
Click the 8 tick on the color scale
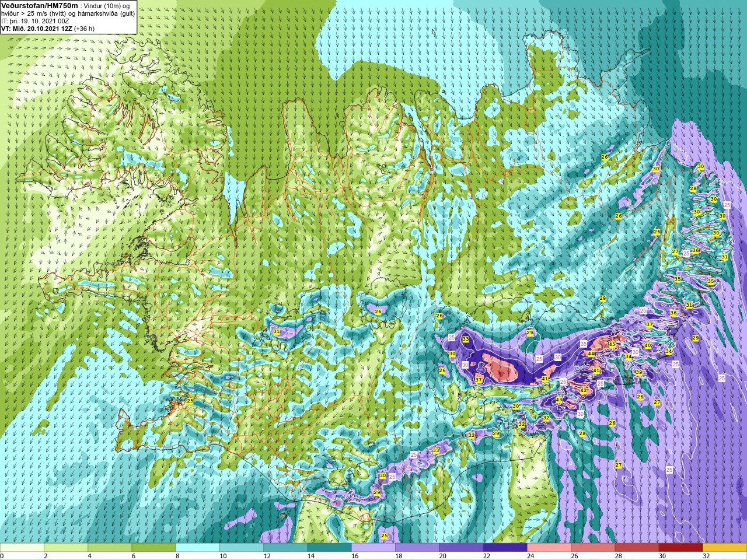click(176, 556)
